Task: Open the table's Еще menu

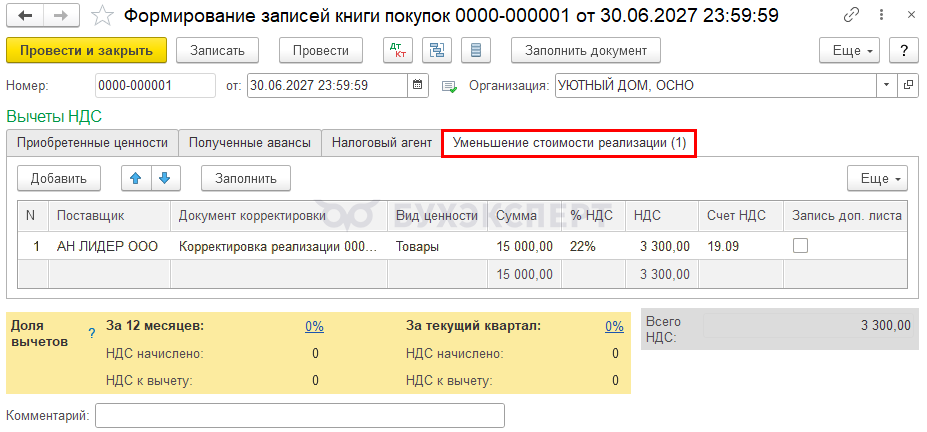Action: (x=877, y=178)
